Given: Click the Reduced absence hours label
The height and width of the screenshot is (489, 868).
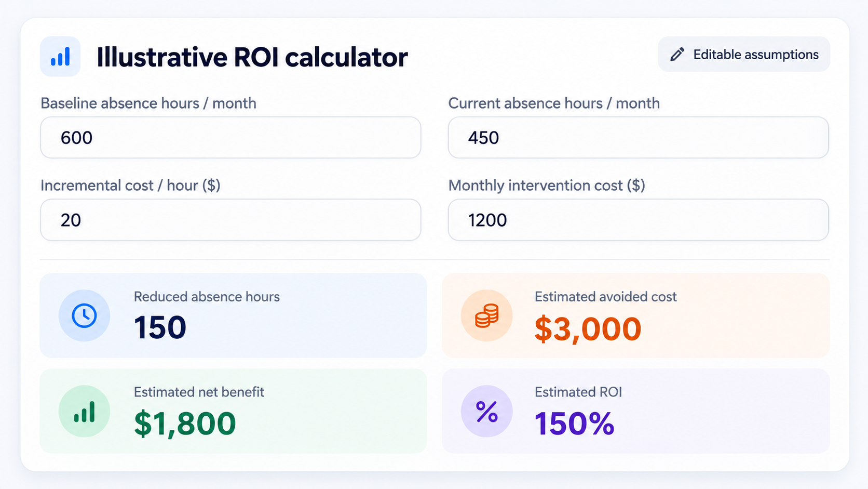Looking at the screenshot, I should pos(207,297).
